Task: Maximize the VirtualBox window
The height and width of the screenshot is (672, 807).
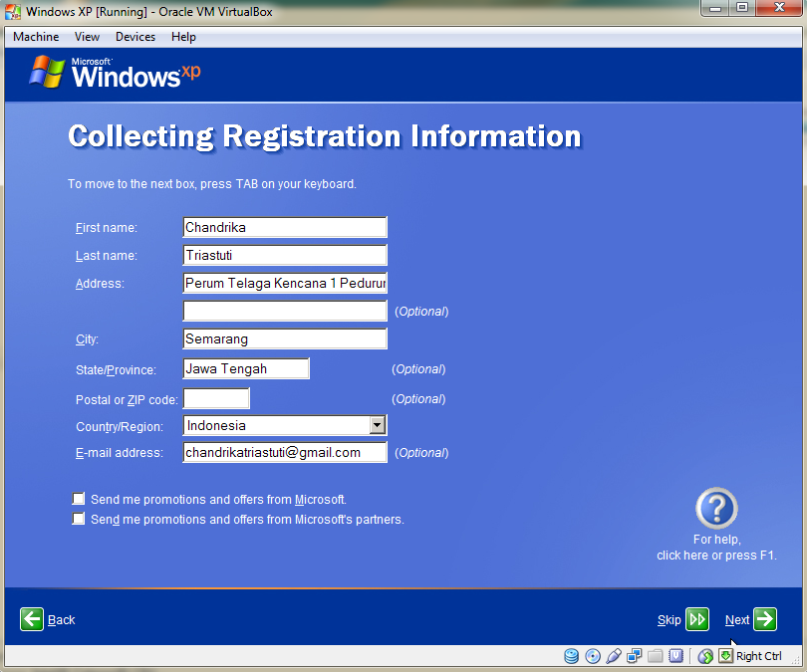Action: click(x=742, y=8)
